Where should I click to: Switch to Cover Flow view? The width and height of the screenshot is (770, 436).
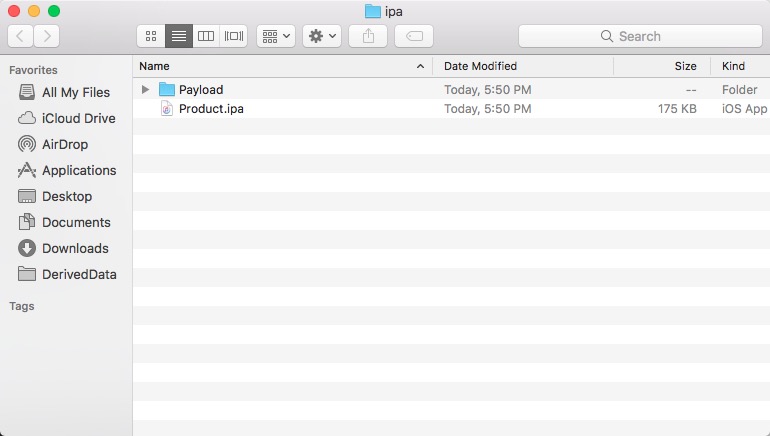234,36
